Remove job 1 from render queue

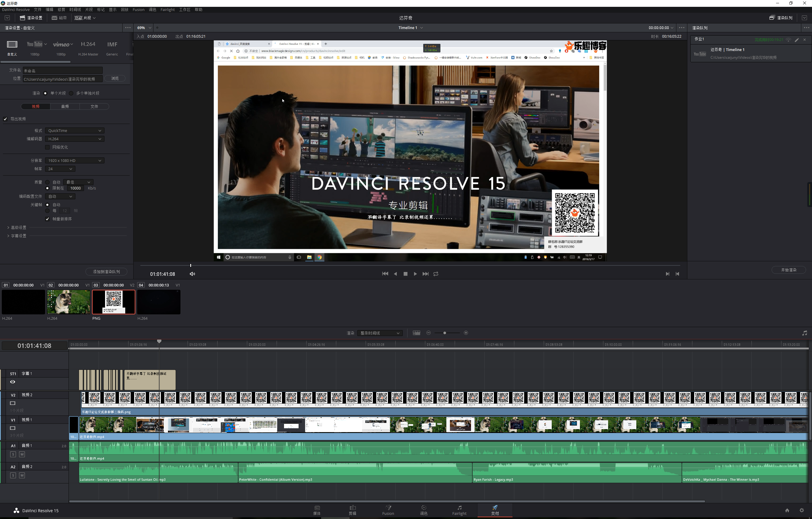click(x=805, y=40)
